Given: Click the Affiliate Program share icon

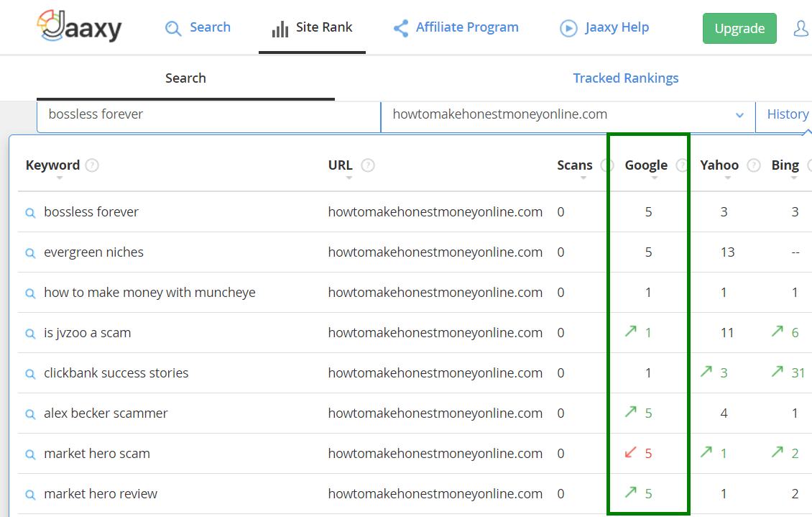Looking at the screenshot, I should pyautogui.click(x=401, y=28).
